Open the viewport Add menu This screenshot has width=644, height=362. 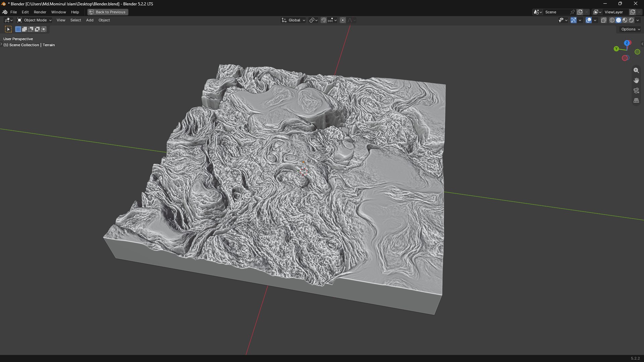(x=90, y=20)
